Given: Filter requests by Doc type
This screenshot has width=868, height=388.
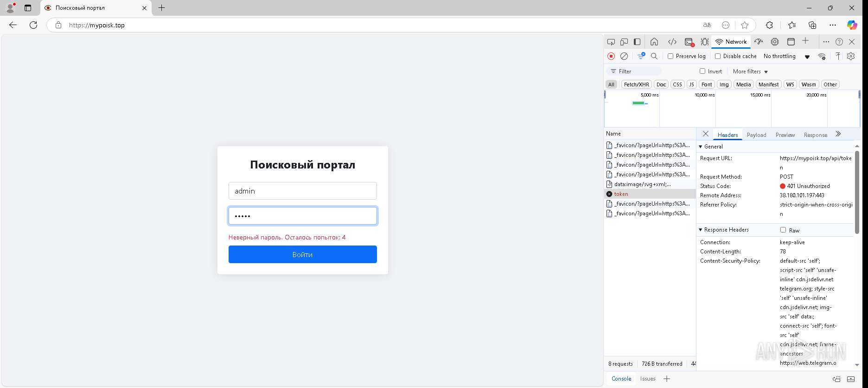Looking at the screenshot, I should tap(661, 84).
